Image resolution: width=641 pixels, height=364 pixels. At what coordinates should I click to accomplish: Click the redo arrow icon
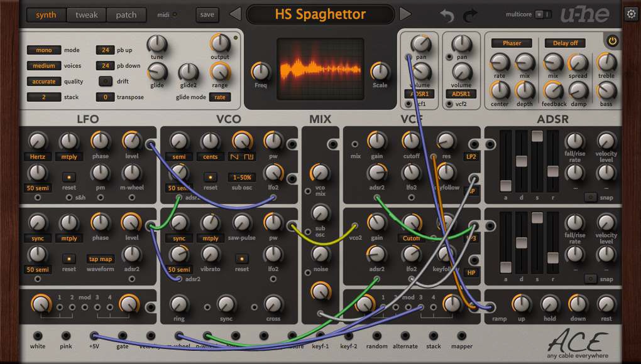point(469,16)
